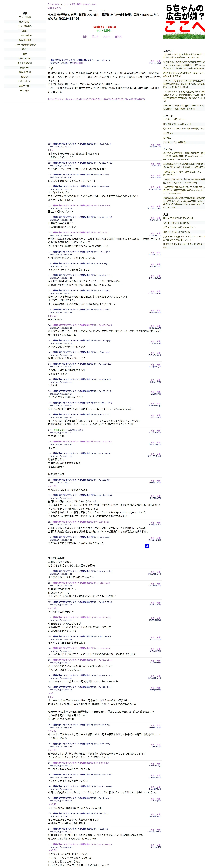Open 野球ch board in sidebar
The width and height of the screenshot is (205, 868).
(x=25, y=49)
